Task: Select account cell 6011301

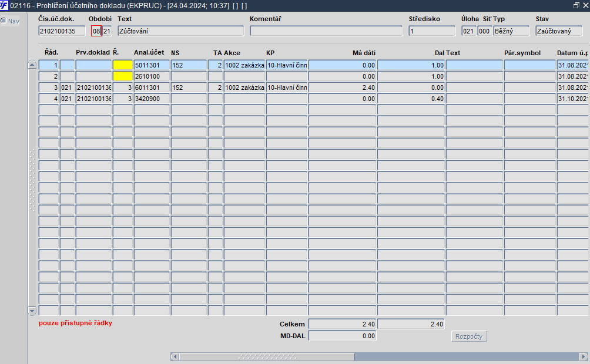Action: coord(152,87)
